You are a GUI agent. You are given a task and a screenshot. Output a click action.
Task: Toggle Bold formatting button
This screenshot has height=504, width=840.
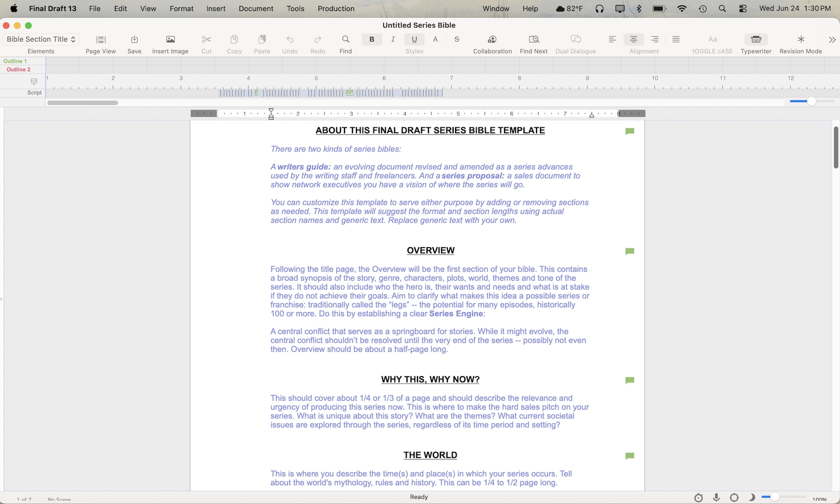371,39
